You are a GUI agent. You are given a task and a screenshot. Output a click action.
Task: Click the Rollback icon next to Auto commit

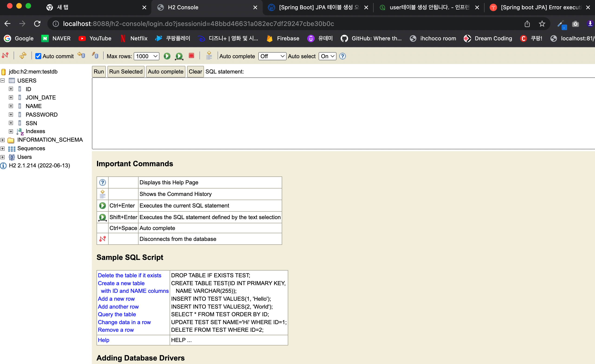point(81,56)
